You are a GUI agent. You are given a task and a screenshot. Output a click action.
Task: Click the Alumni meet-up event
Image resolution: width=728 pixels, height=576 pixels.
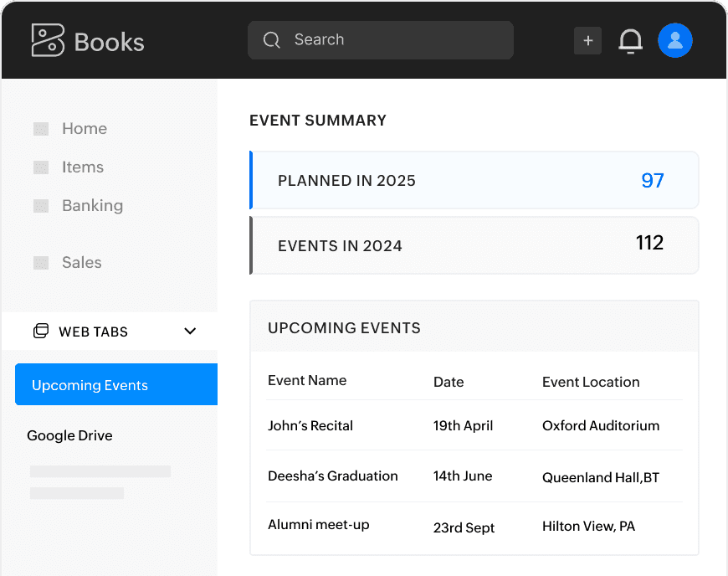click(318, 525)
